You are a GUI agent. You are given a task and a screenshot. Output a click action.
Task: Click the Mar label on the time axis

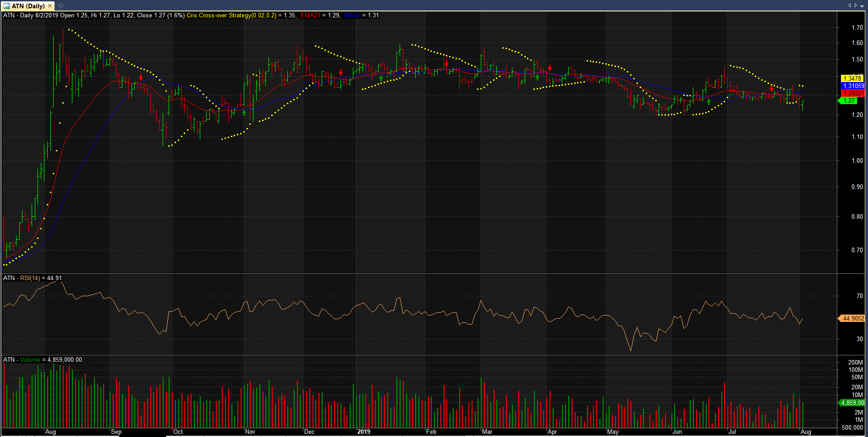[x=487, y=431]
